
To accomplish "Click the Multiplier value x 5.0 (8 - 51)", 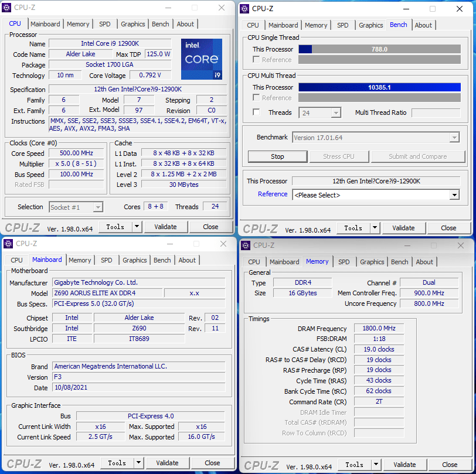I will [76, 163].
